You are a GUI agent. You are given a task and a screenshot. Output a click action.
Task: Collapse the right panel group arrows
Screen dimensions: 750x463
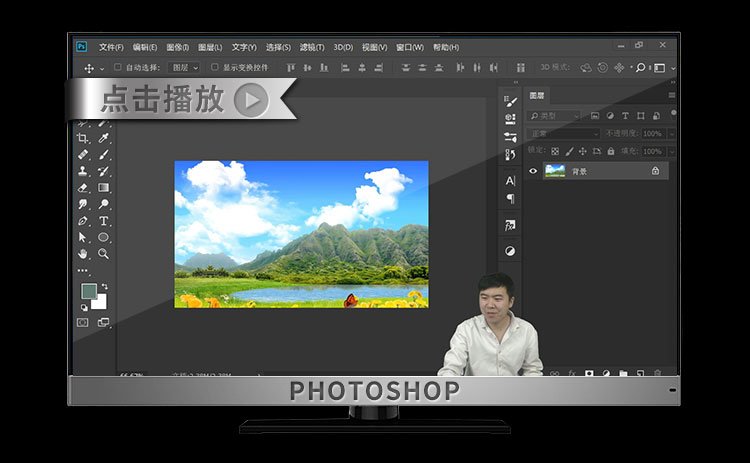[x=673, y=82]
